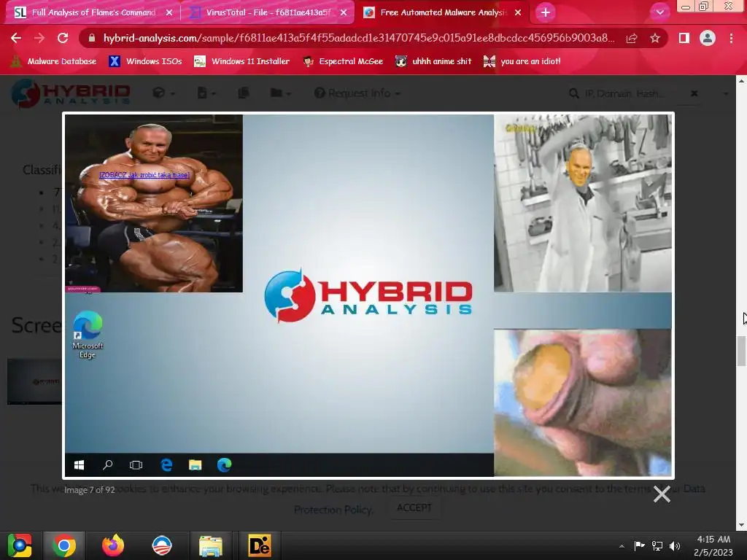Close the VirusTotal tab
Screen dimensions: 747x560
[344, 12]
